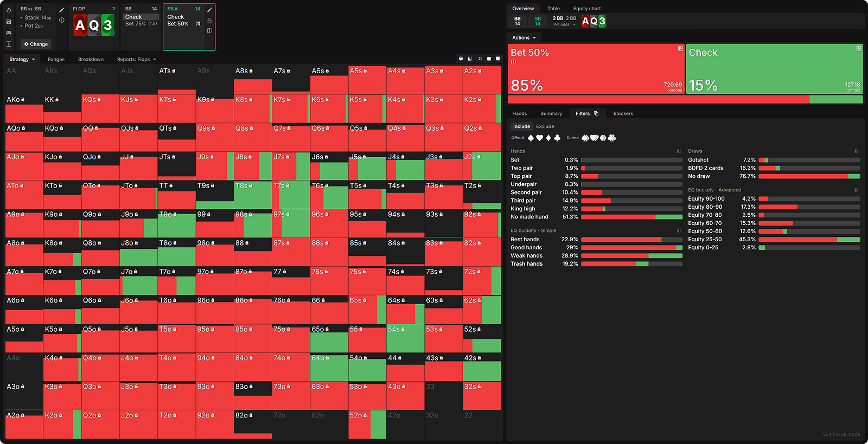Open the Equity chart tab

pos(586,9)
